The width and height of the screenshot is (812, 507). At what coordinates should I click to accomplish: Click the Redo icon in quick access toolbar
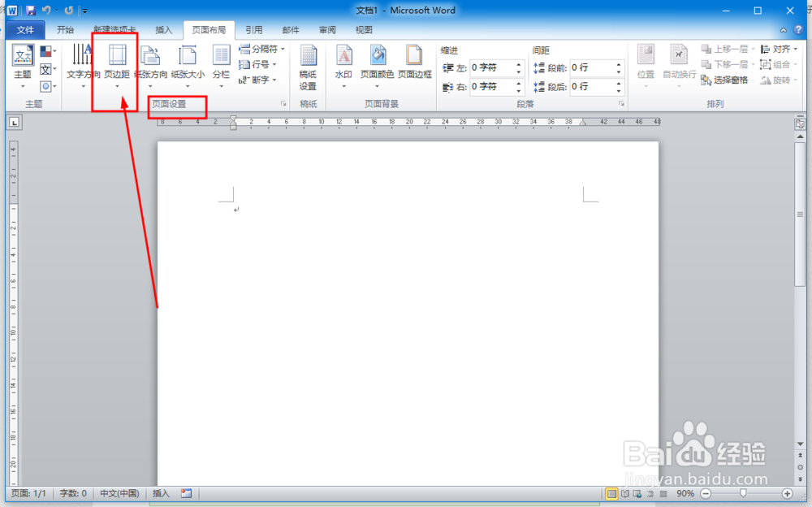69,11
